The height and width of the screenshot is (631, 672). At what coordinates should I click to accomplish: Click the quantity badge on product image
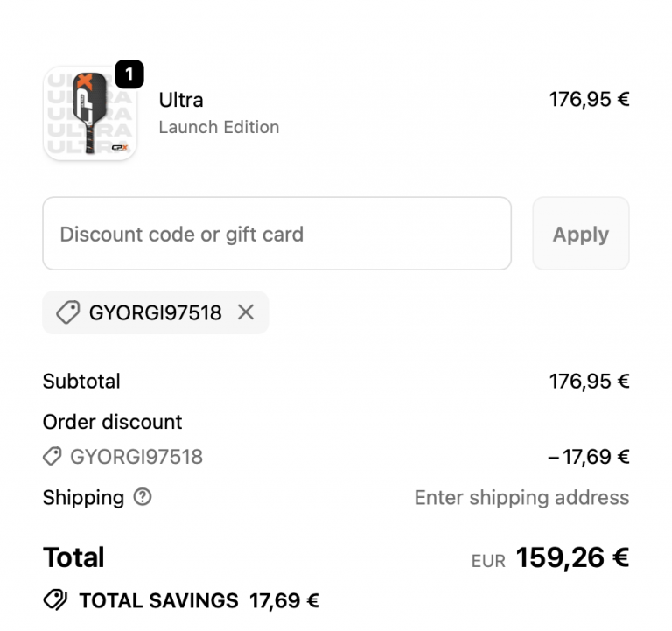[129, 75]
